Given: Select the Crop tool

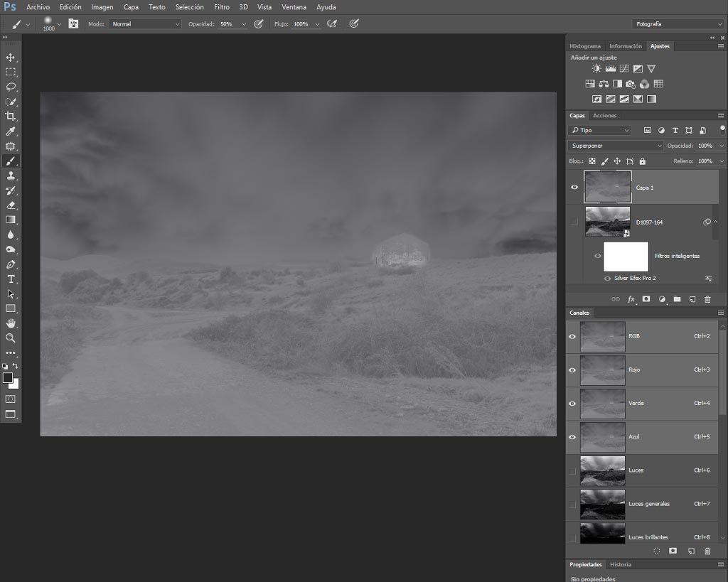Looking at the screenshot, I should click(x=10, y=117).
